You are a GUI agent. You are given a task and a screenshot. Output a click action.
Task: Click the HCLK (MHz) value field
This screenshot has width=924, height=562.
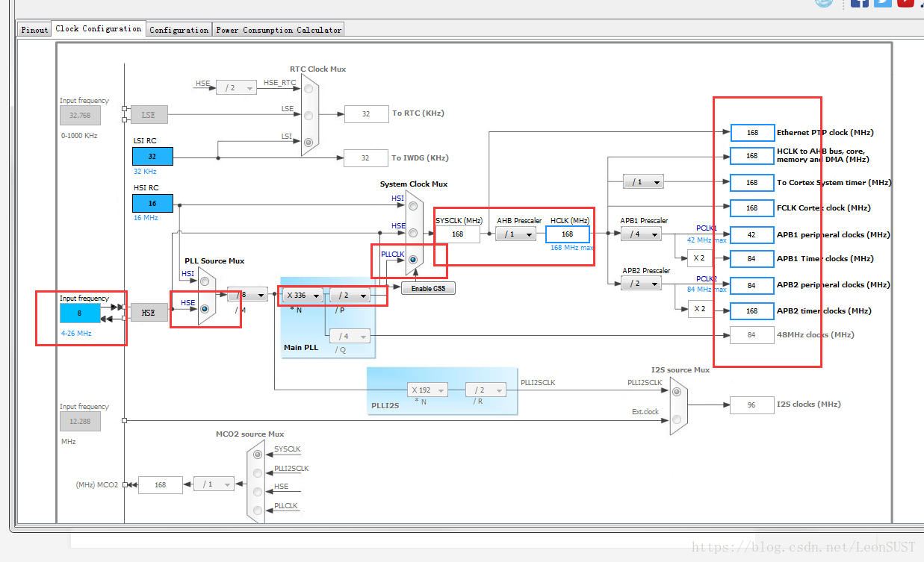pos(568,234)
